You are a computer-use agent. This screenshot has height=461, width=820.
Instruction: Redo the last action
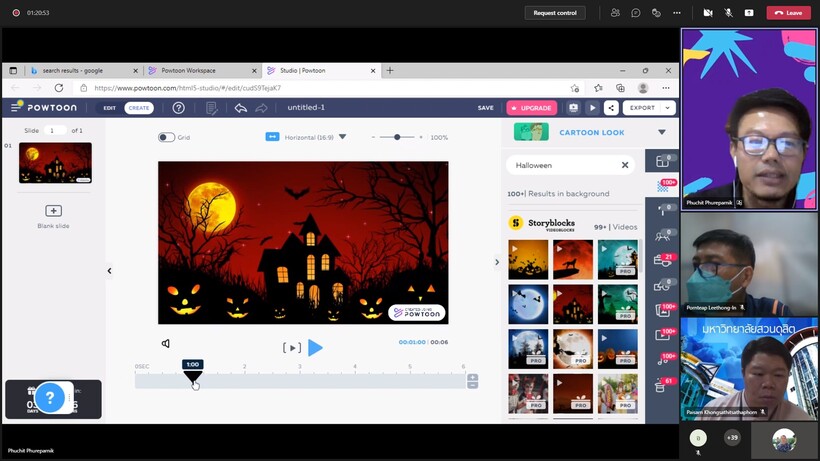pyautogui.click(x=261, y=108)
